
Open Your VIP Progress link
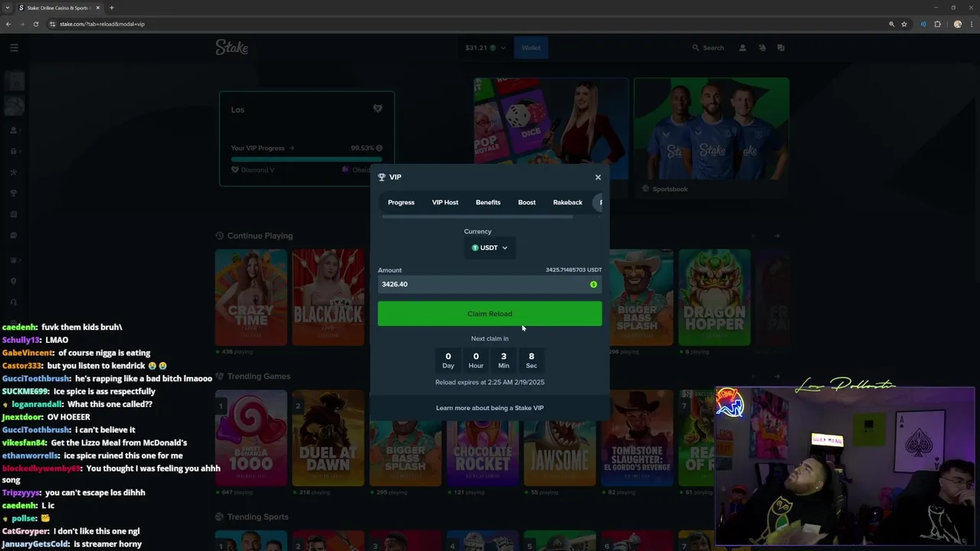pos(263,148)
